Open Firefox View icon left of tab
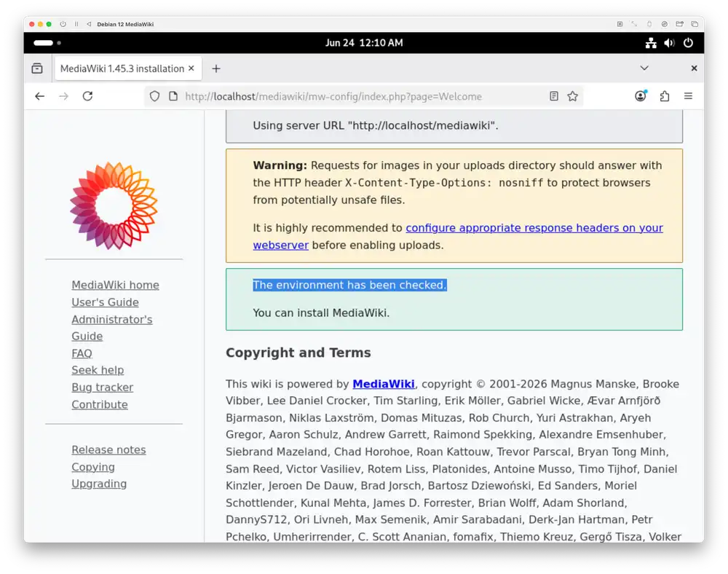Screen dimensions: 728x574 [37, 68]
